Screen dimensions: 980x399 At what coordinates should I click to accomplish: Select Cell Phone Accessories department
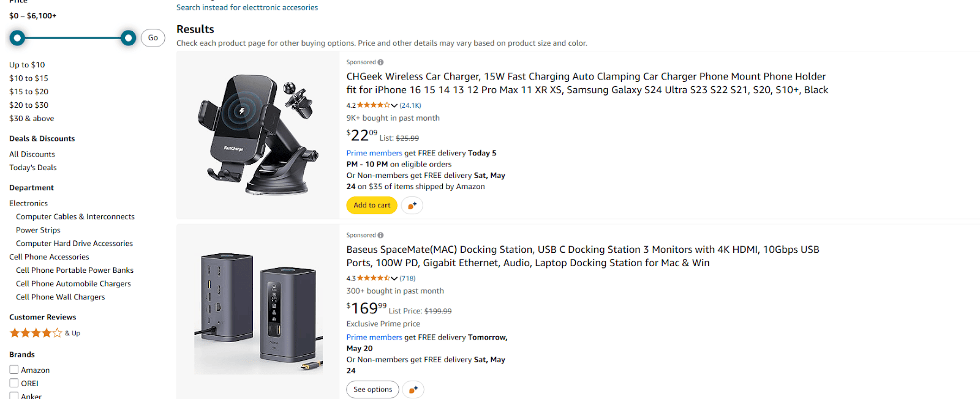point(49,257)
